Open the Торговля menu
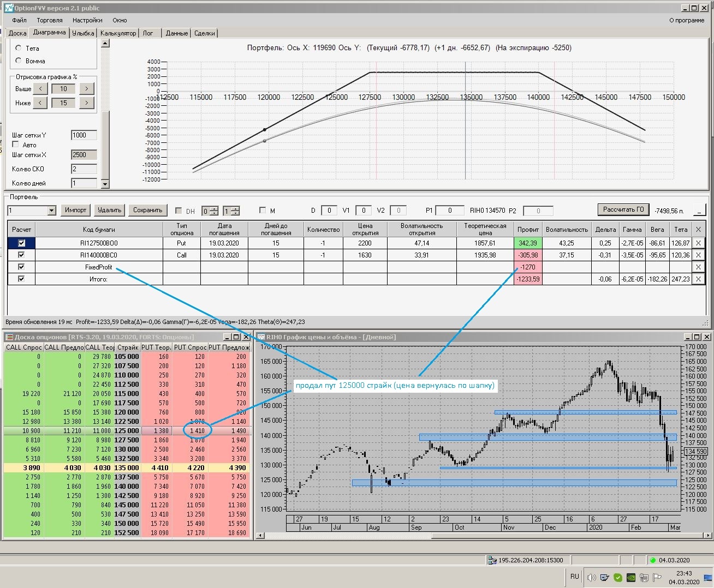 [50, 20]
